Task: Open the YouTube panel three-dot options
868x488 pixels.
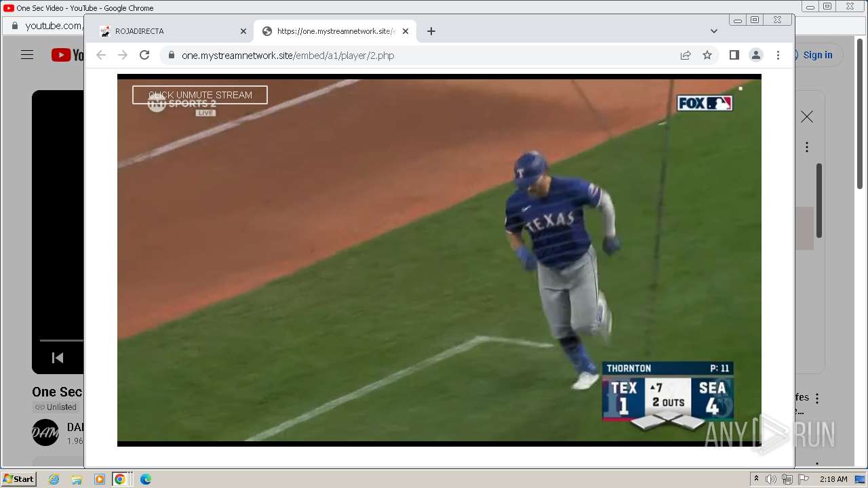Action: pyautogui.click(x=807, y=147)
